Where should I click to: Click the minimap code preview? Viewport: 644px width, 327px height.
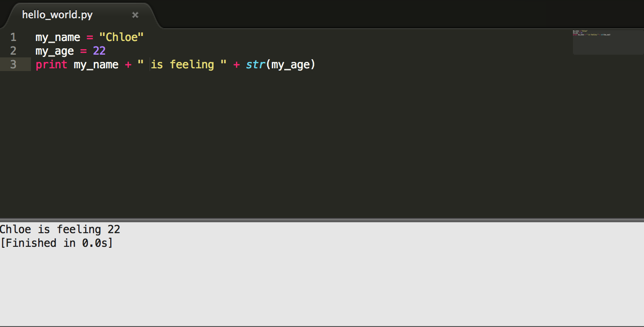(x=592, y=34)
